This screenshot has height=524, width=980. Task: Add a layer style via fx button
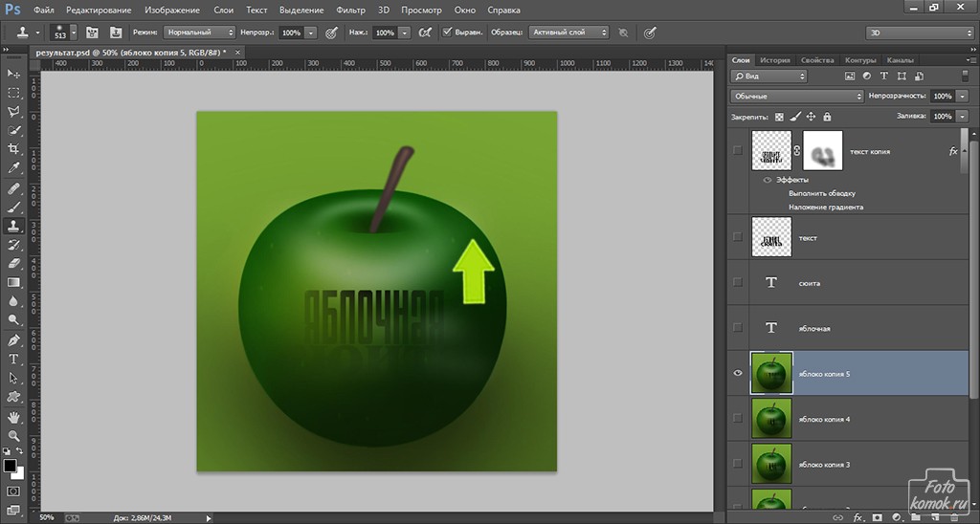858,517
